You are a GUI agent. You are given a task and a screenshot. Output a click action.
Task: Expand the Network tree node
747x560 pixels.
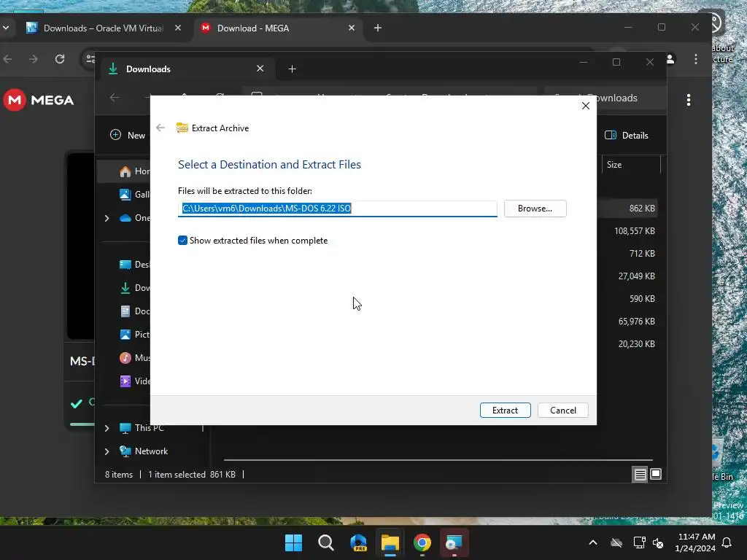point(107,451)
